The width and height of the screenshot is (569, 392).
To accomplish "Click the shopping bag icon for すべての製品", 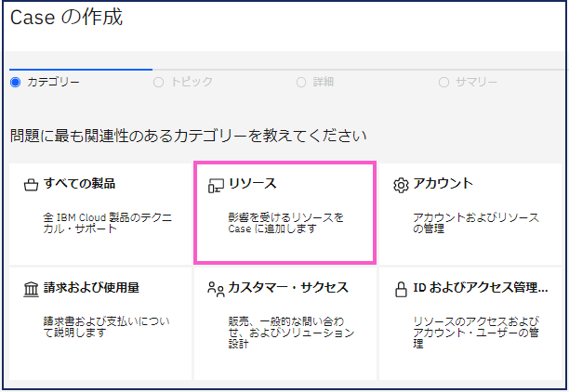I will [31, 185].
